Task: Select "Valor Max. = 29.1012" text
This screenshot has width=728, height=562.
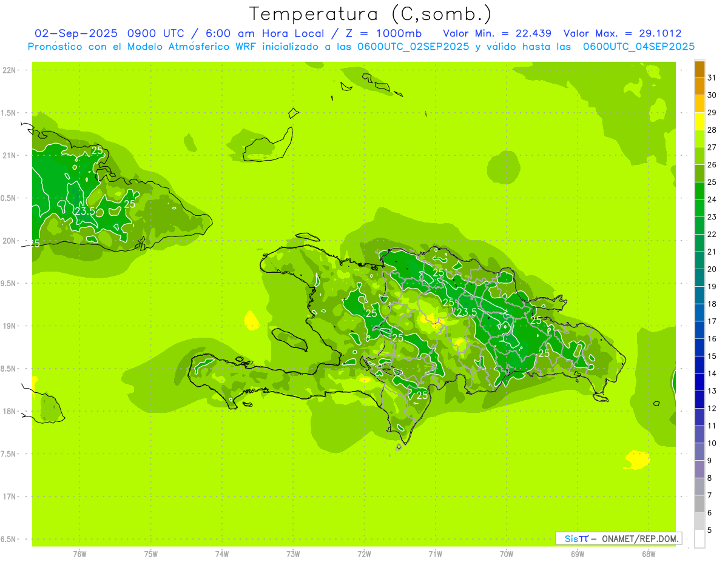Action: tap(622, 33)
